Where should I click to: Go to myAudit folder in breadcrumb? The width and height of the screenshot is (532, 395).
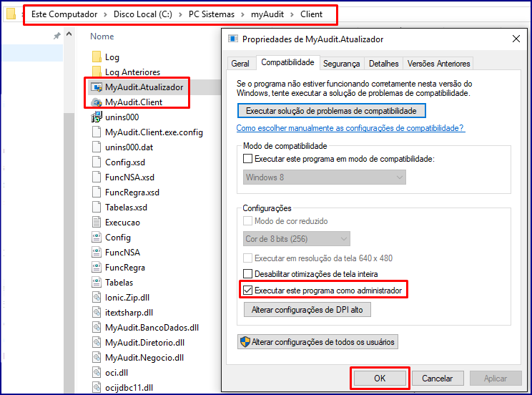point(267,14)
